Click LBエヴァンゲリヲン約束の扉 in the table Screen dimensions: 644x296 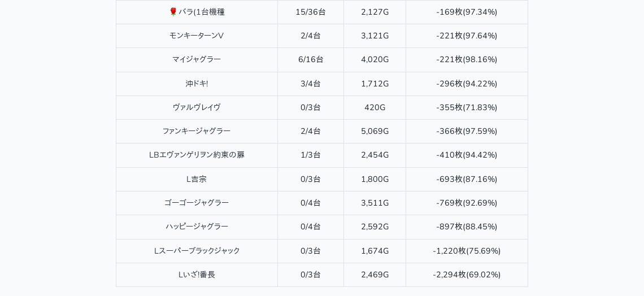pos(197,155)
